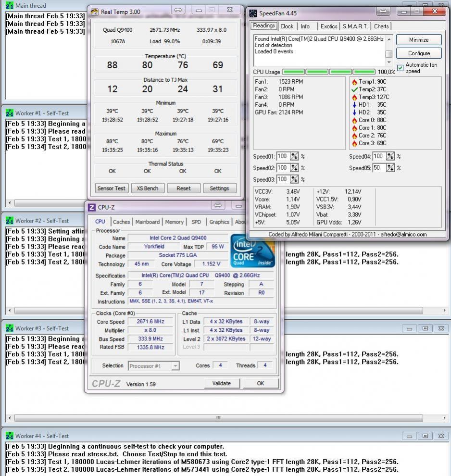Click the Intel Core 2 Quad logo

252,251
